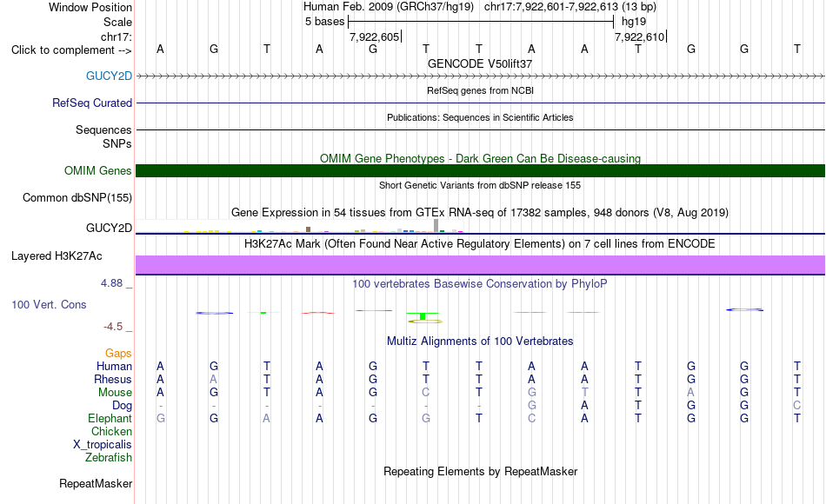
Task: Click 'Repeating Elements by RepeatMasker' title
Action: 481,471
